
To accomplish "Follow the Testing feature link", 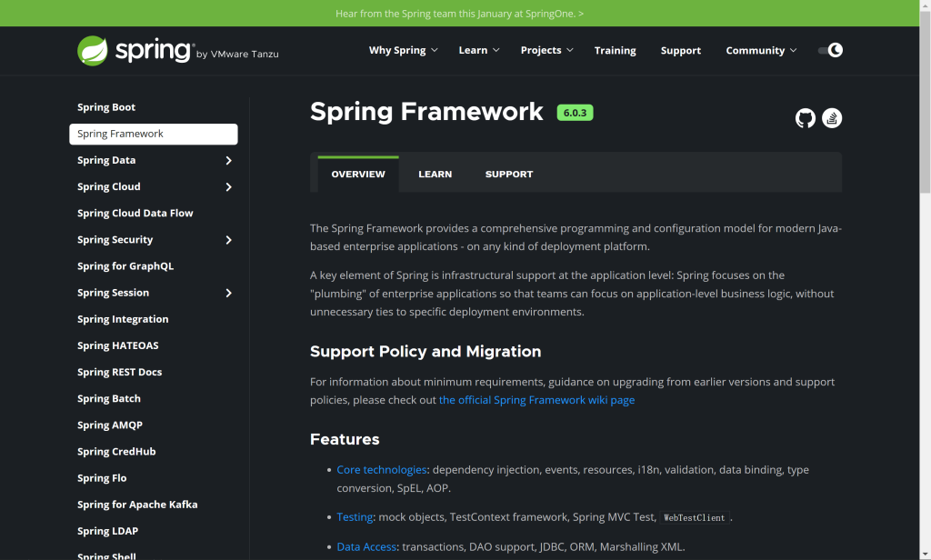I will (x=355, y=517).
